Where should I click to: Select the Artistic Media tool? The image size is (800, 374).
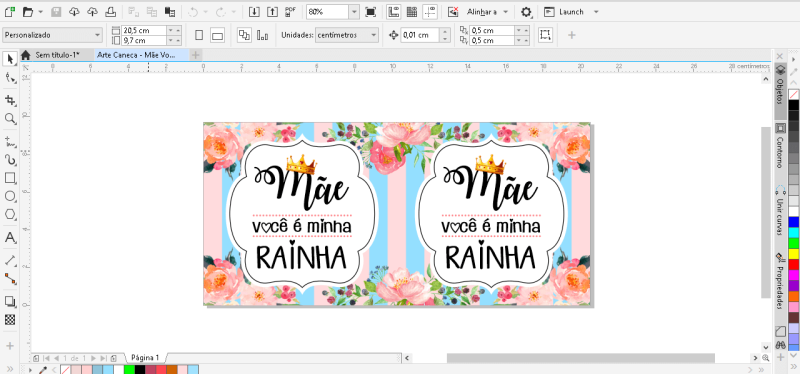point(10,160)
